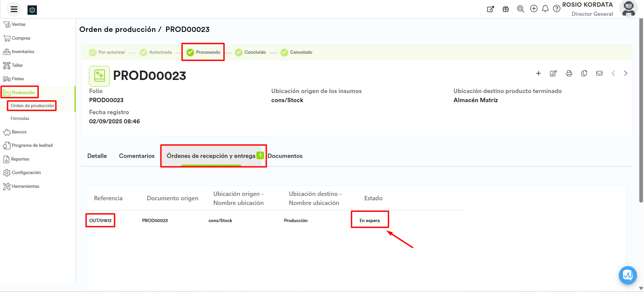Viewport: 644px width, 292px height.
Task: Send order via the envelope icon
Action: 599,73
